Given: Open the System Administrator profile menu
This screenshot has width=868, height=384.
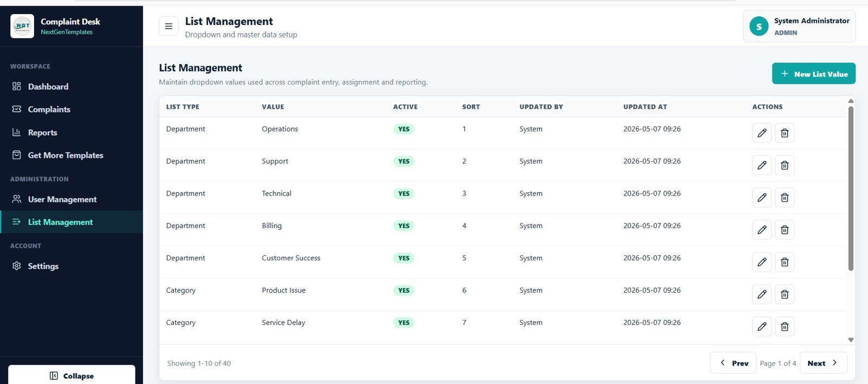Looking at the screenshot, I should click(799, 26).
